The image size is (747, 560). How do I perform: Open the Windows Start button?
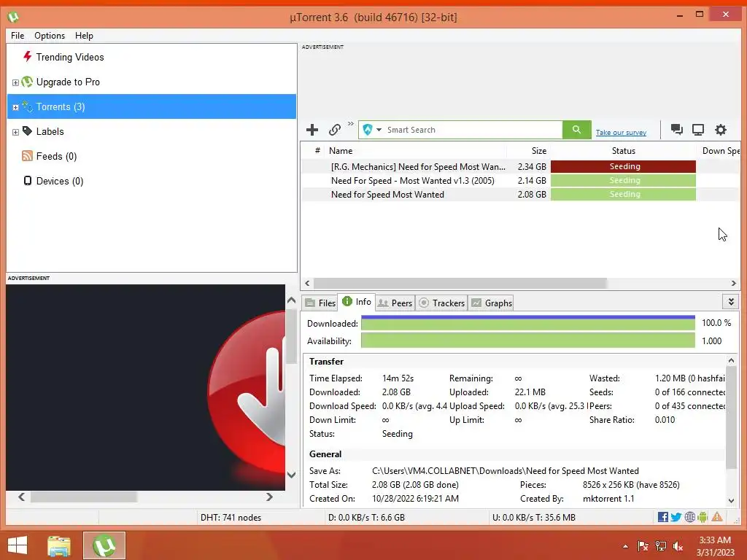click(x=18, y=545)
